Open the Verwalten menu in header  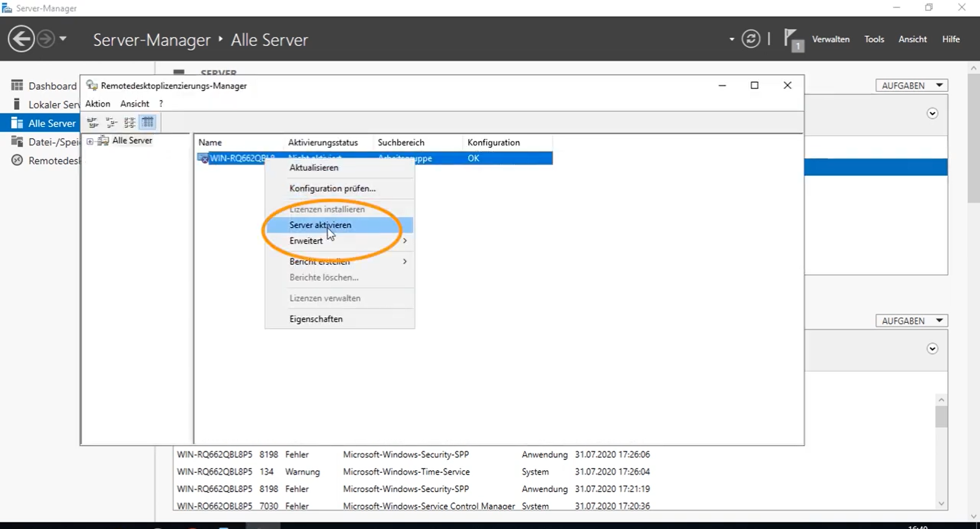pos(830,39)
